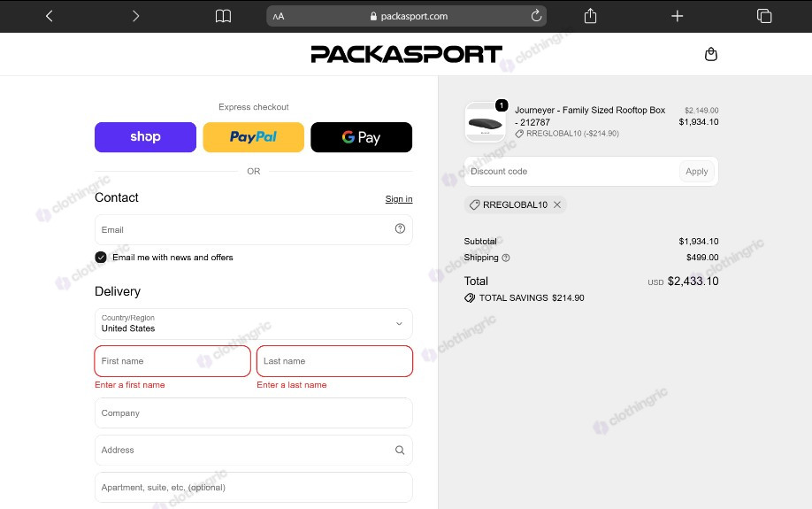
Task: Uncheck Email me with news and offers
Action: point(101,258)
